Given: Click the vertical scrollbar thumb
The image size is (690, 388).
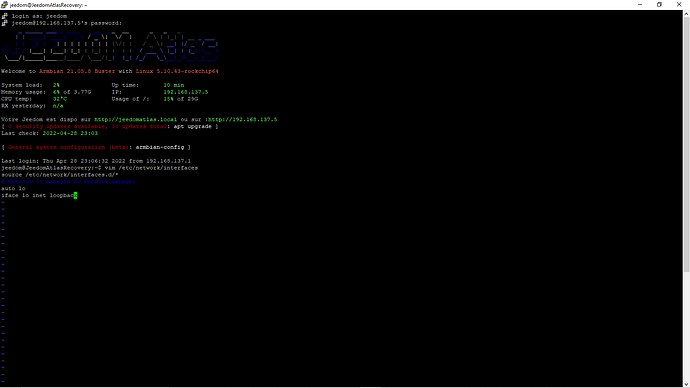Looking at the screenshot, I should pos(686,144).
